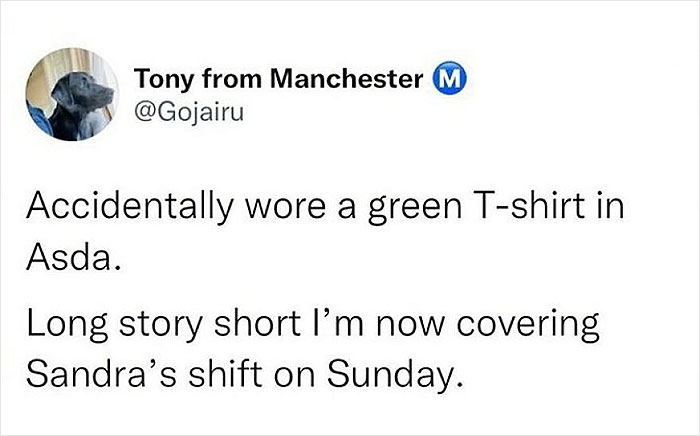This screenshot has height=436, width=700.
Task: Click the word "Manchester" in the display name
Action: (364, 81)
